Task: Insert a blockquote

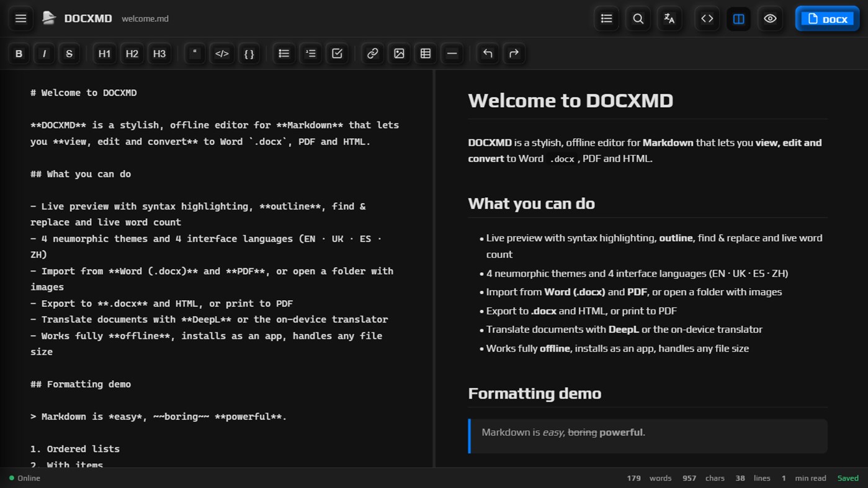Action: pos(195,53)
